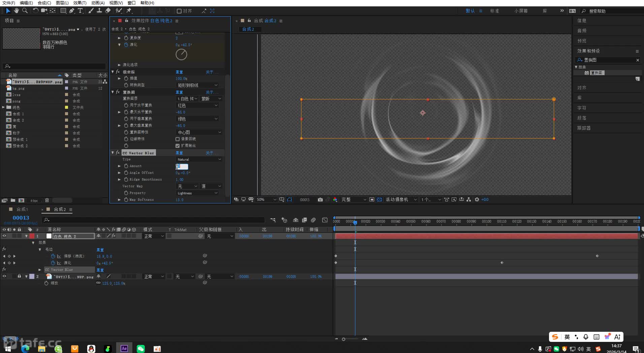Hide the PNG layer 2 with eye icon
Image resolution: width=644 pixels, height=353 pixels.
click(4, 277)
